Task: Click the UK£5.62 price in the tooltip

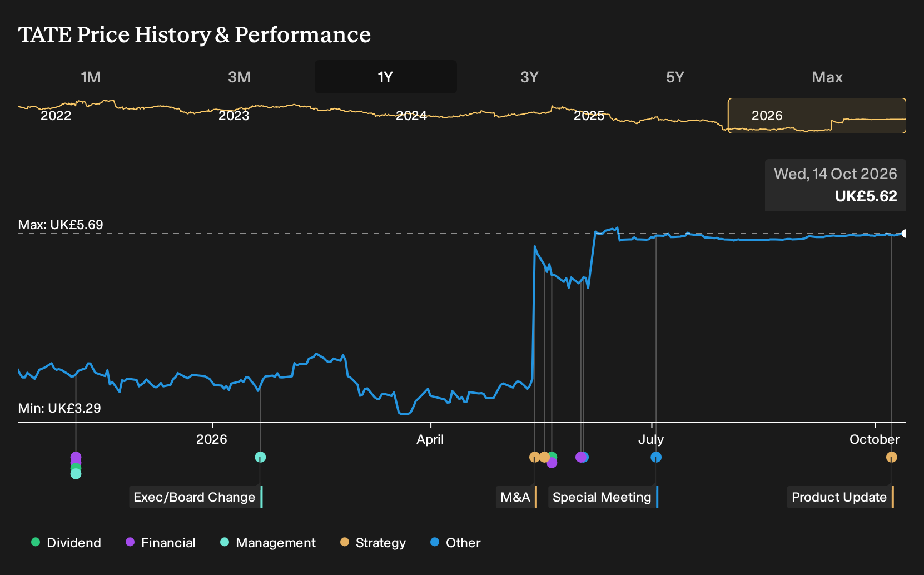Action: coord(866,196)
